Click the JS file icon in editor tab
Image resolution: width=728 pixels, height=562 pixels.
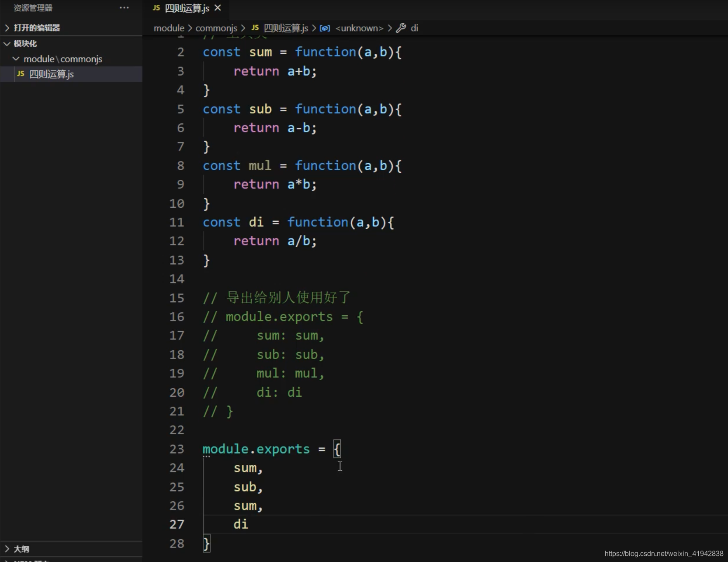(156, 8)
